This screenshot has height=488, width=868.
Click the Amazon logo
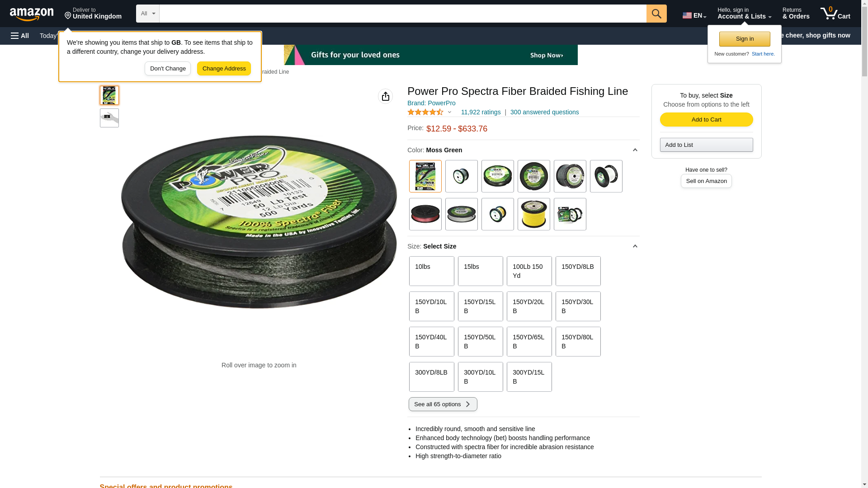pos(32,14)
